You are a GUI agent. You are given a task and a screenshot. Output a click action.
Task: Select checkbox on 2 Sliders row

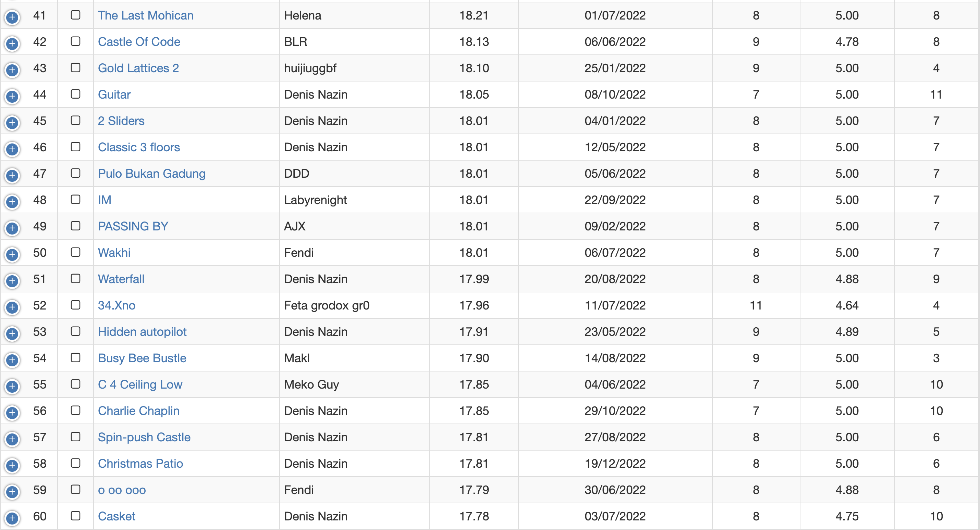75,120
